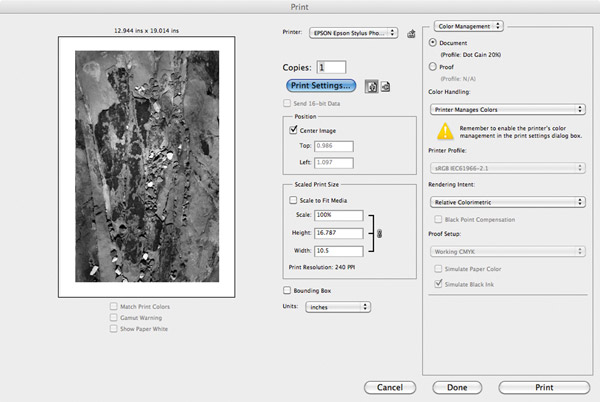The height and width of the screenshot is (402, 600).
Task: Select the Proof radio button
Action: click(x=432, y=67)
